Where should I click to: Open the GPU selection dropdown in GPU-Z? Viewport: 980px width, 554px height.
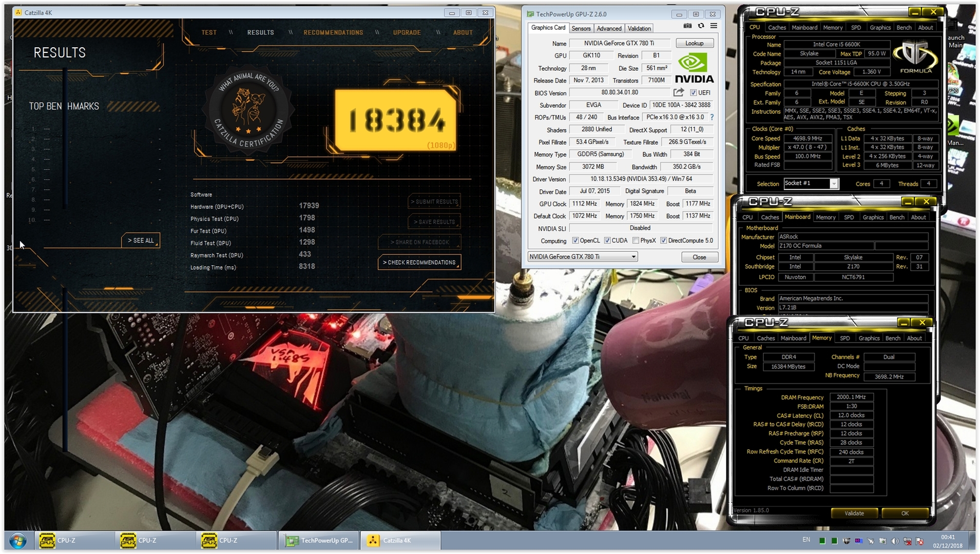[x=583, y=257]
